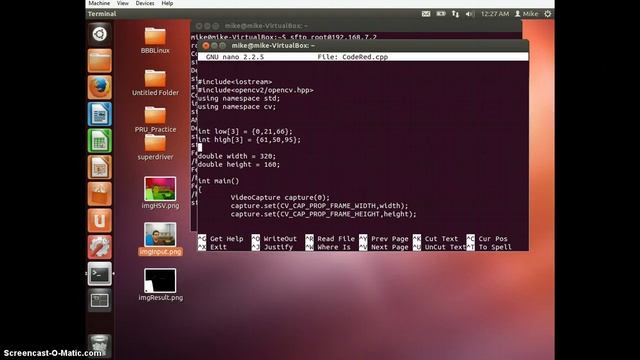This screenshot has width=640, height=360.
Task: Click the nano 'Get Help' shortcut
Action: pyautogui.click(x=221, y=239)
